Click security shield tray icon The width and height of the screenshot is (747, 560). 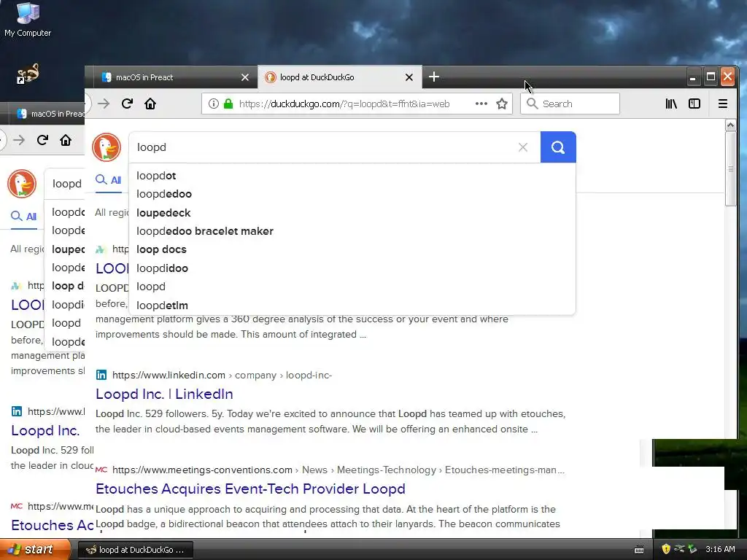665,549
